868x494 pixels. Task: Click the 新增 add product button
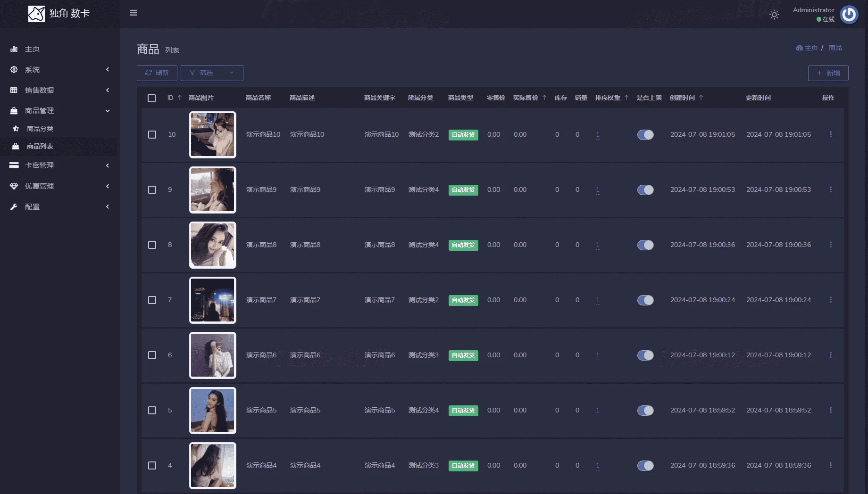(828, 73)
